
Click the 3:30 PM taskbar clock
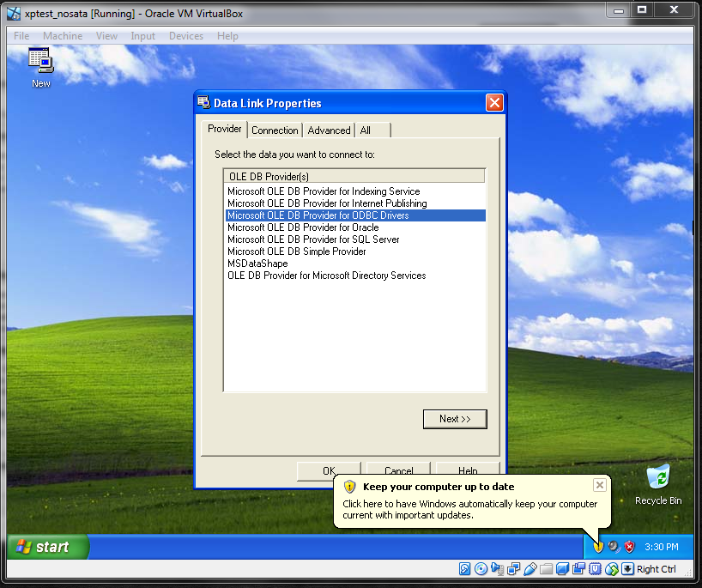662,547
